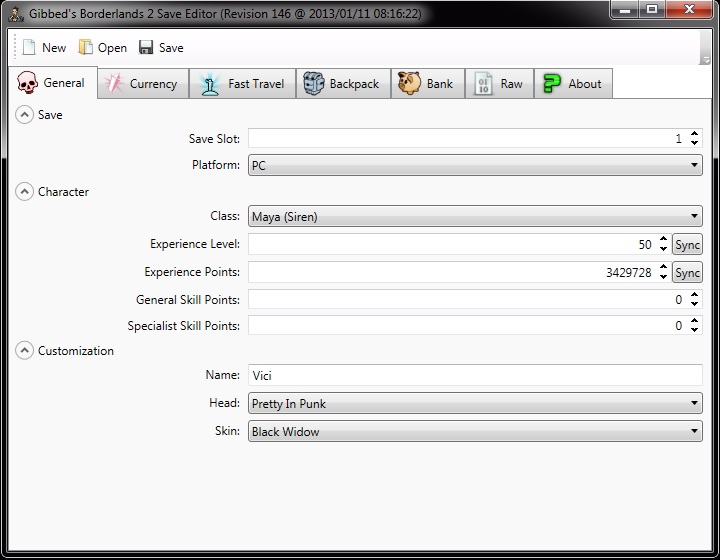Image resolution: width=720 pixels, height=560 pixels.
Task: Open the Class dropdown showing Maya (Siren)
Action: point(475,216)
